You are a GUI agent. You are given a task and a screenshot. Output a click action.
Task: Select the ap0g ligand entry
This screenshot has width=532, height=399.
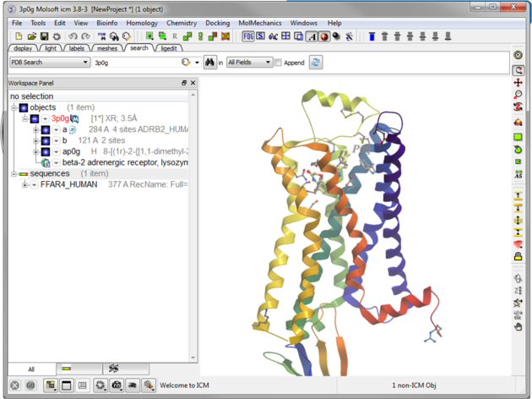pyautogui.click(x=71, y=151)
